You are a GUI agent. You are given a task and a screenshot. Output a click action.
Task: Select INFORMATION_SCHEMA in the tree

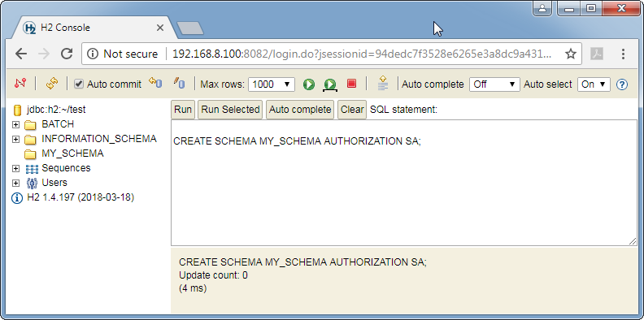(99, 139)
